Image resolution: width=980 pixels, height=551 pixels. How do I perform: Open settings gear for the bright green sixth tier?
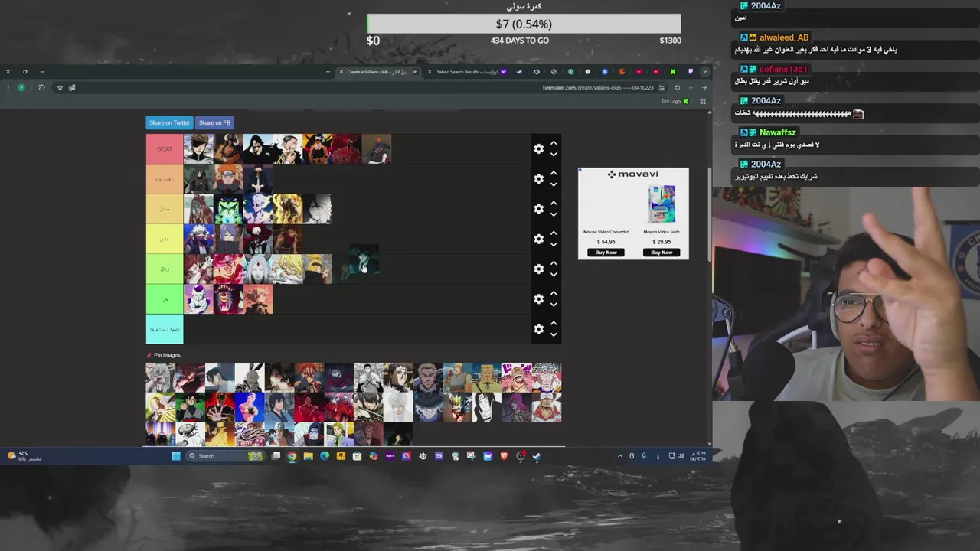tap(539, 298)
